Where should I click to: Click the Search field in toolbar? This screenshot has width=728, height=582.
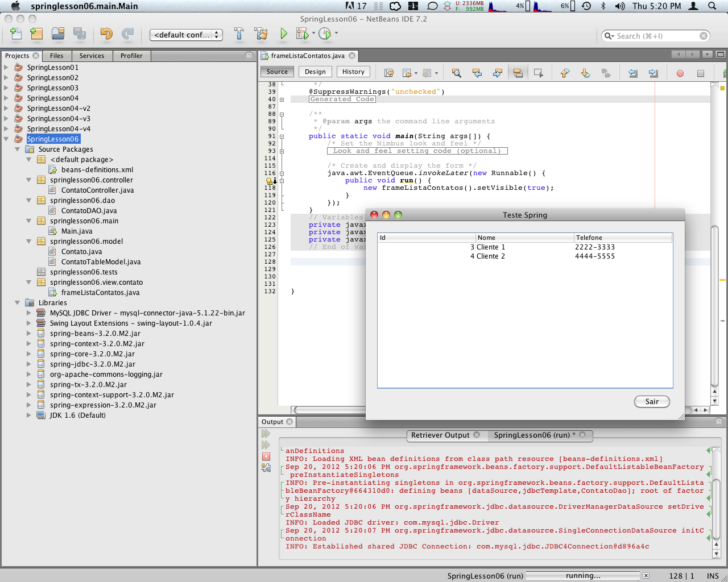click(656, 36)
